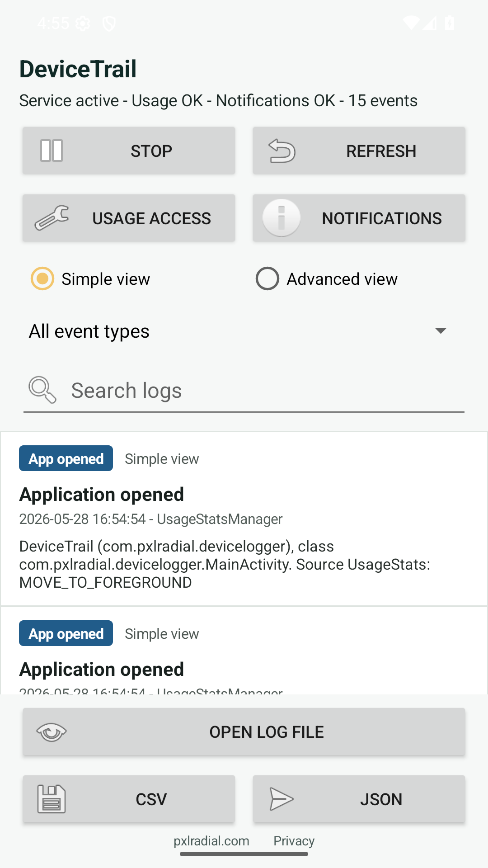This screenshot has width=488, height=868.
Task: Tap the Wi-Fi icon in the status bar
Action: (x=411, y=23)
